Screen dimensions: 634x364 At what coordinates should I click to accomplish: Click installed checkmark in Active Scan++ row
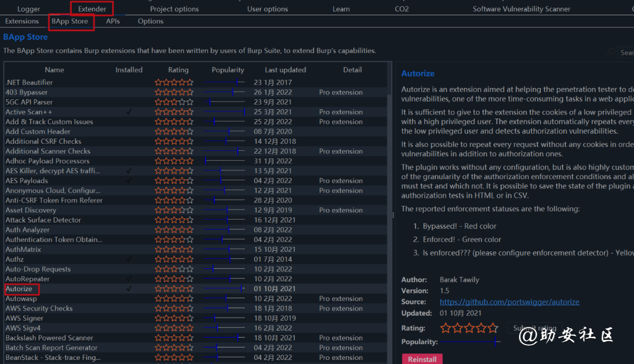point(129,112)
